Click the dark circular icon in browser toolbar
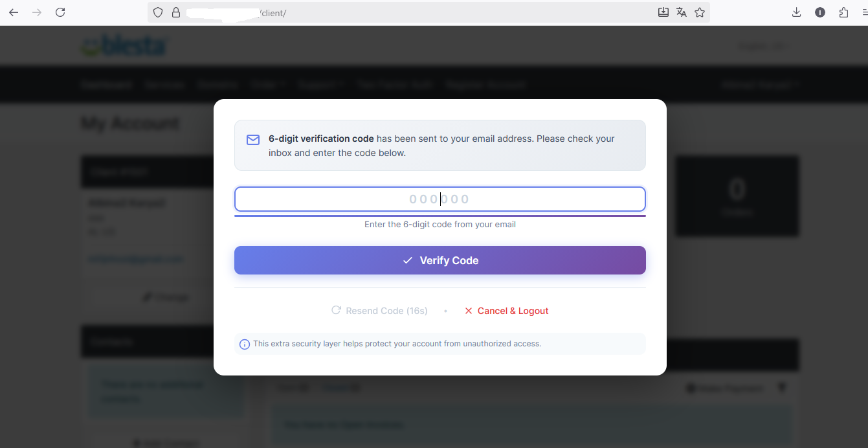Viewport: 868px width, 448px height. [820, 12]
